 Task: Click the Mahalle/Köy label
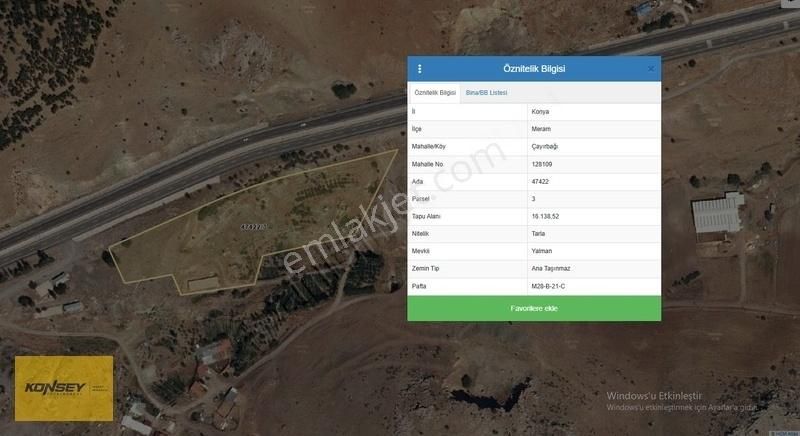pos(429,146)
